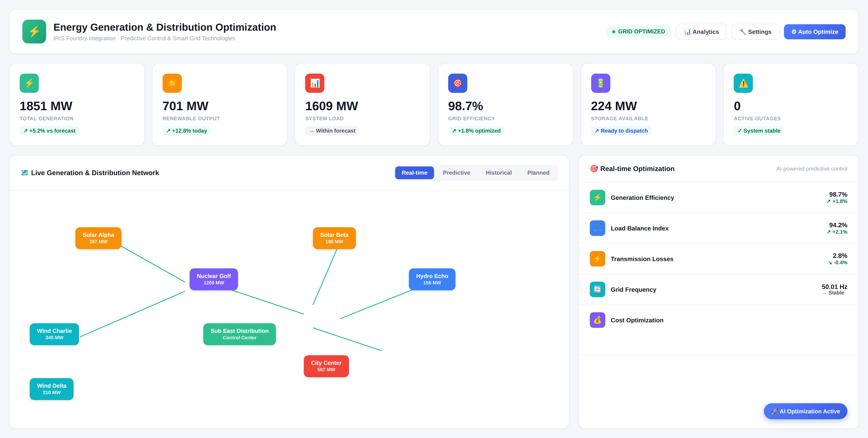Click the sun icon on Renewable Output card
This screenshot has height=438, width=868.
click(x=172, y=83)
